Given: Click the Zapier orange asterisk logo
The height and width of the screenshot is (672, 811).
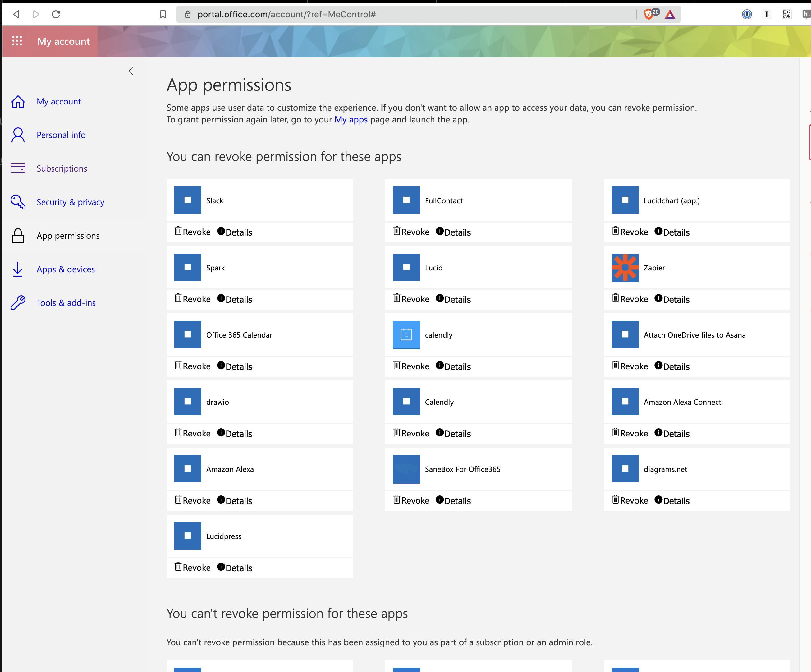Looking at the screenshot, I should (625, 268).
